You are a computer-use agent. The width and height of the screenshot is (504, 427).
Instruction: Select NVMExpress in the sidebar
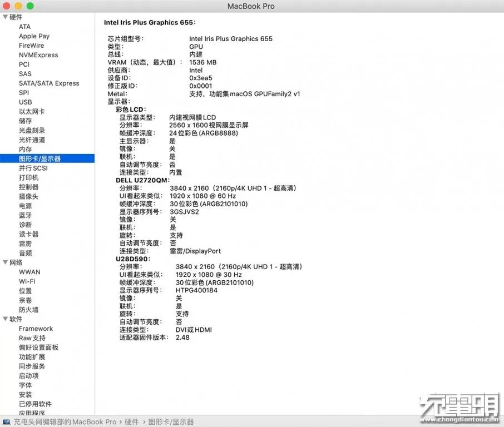(x=38, y=55)
